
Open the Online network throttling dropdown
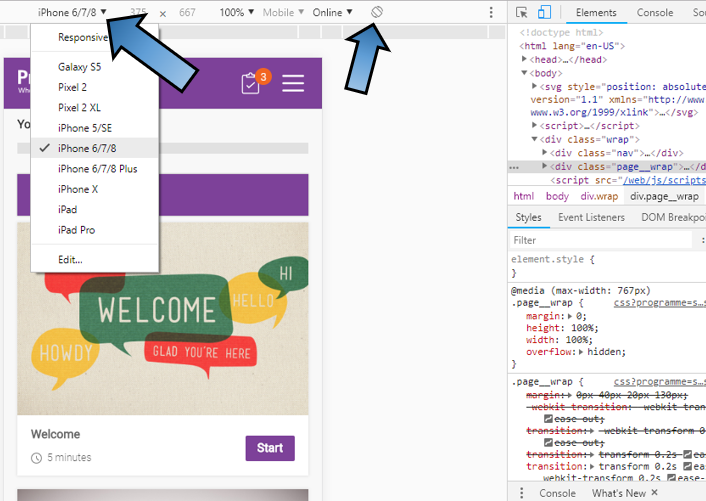[x=332, y=12]
